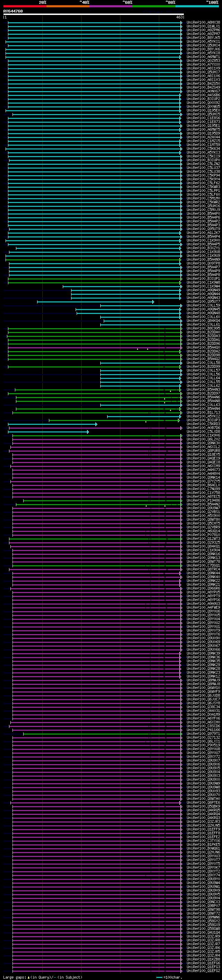Select the UniRef100_Q18EY5 label
This screenshot has height=980, width=222.
pos(203,455)
